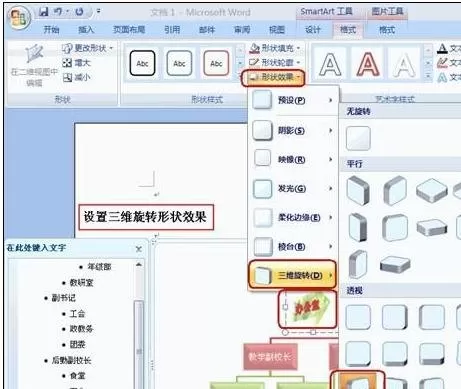Click 增大 shape button

(76, 63)
